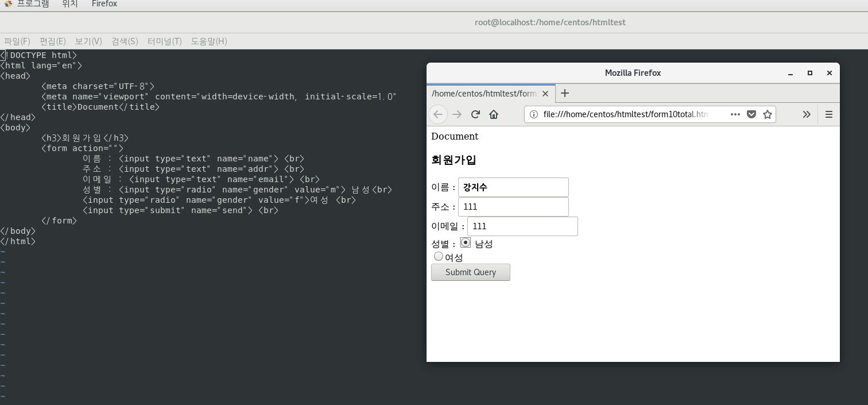
Task: Open the Firefox app menu in top panel
Action: click(104, 3)
